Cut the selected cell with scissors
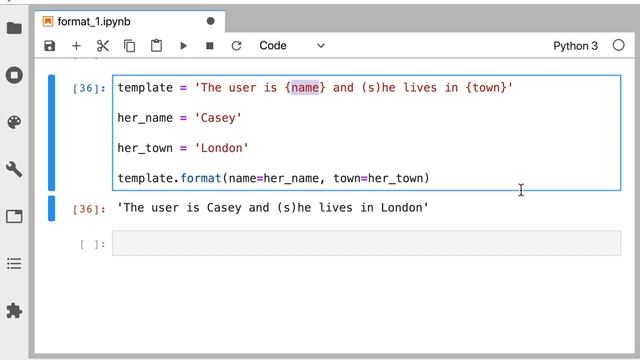Viewport: 640px width, 360px height. coord(103,46)
